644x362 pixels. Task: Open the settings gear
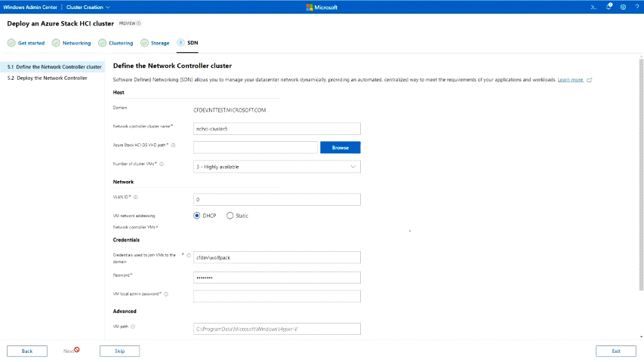tap(623, 7)
